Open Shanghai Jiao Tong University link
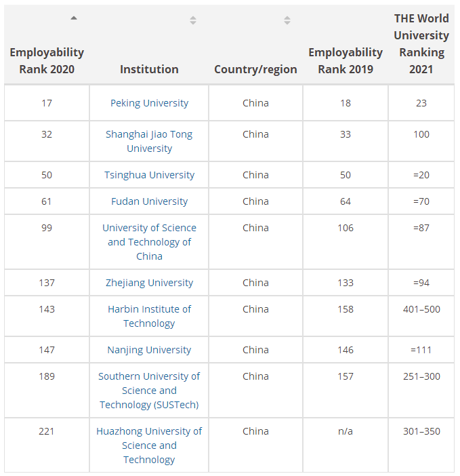Image resolution: width=460 pixels, height=476 pixels. [149, 141]
